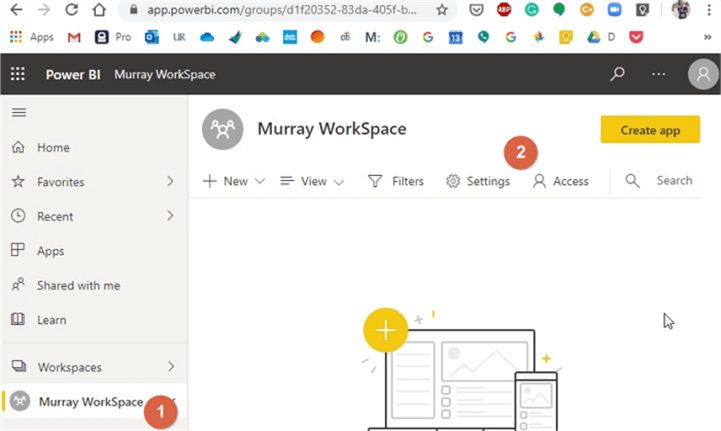Open workspace Access settings
Viewport: 721px width, 431px height.
(x=561, y=181)
